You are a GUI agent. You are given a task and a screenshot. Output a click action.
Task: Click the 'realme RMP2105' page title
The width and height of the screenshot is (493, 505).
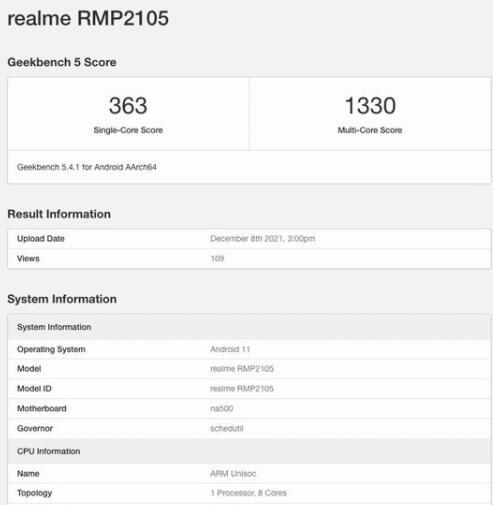(88, 18)
